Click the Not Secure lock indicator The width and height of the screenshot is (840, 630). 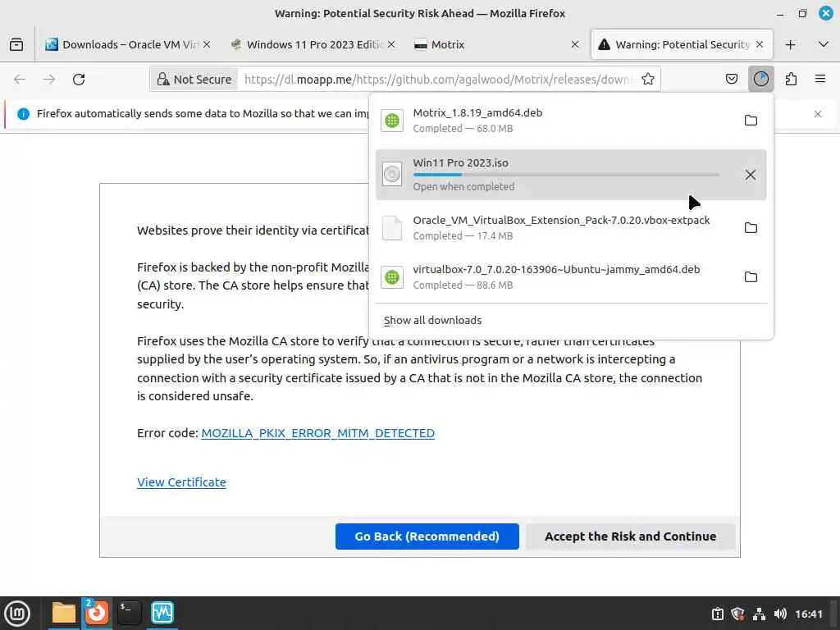194,80
